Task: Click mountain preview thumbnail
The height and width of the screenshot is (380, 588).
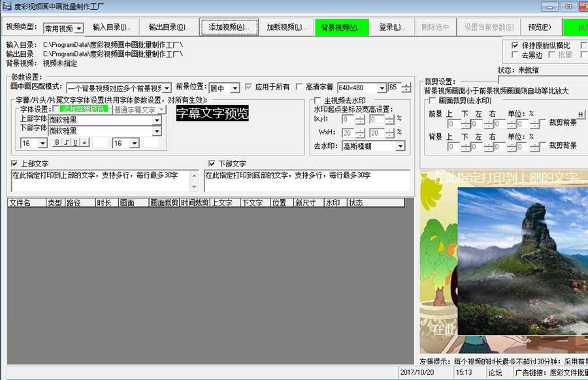Action: click(523, 261)
